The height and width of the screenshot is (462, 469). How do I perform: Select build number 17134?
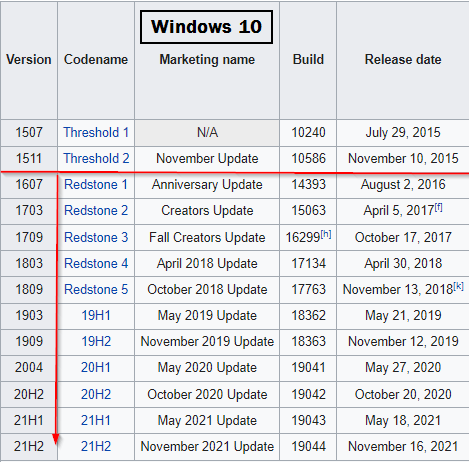[308, 263]
